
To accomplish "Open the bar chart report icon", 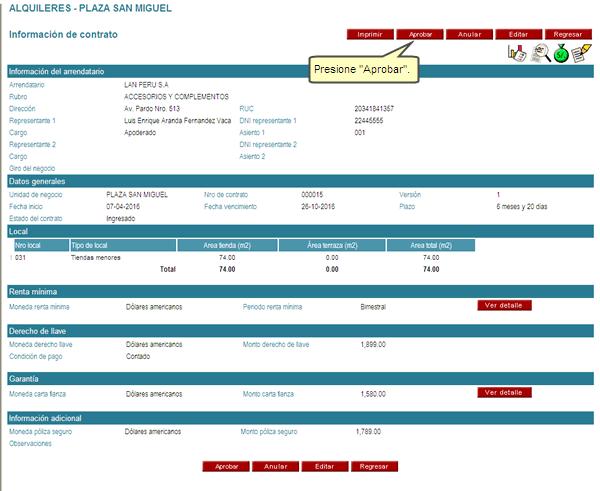I will (x=516, y=54).
